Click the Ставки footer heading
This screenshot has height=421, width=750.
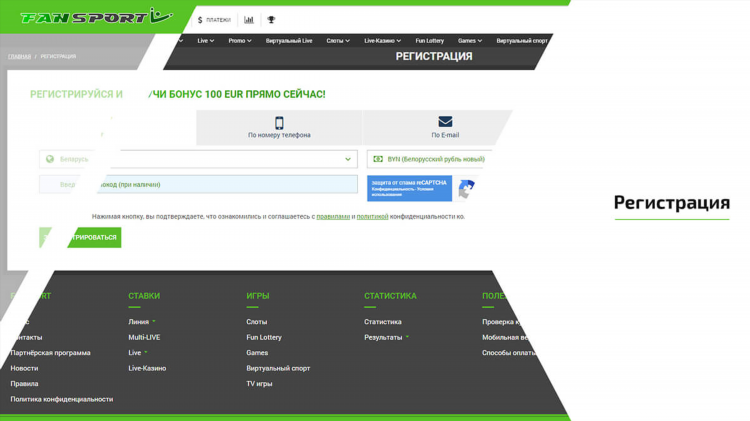pos(143,296)
